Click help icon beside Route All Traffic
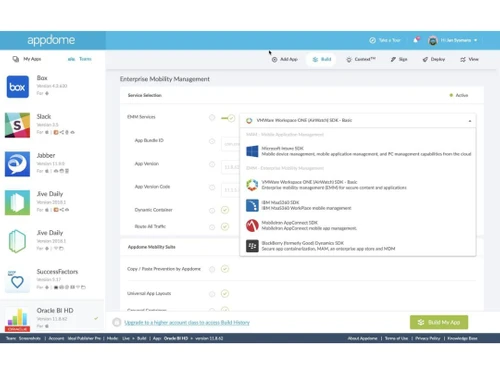This screenshot has width=500, height=375. [x=212, y=227]
